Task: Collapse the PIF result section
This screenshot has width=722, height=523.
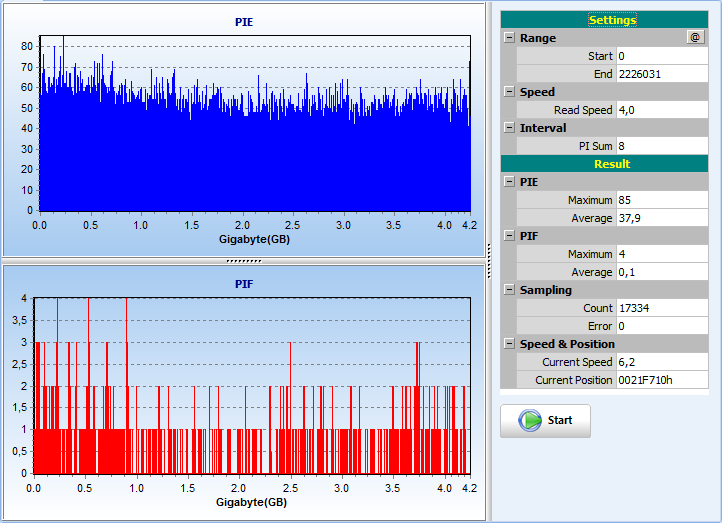Action: [x=509, y=235]
